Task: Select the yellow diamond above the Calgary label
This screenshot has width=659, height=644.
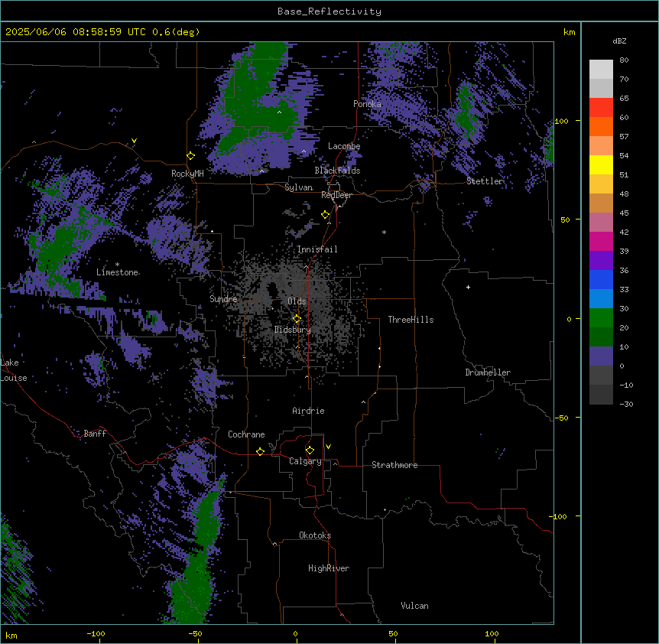Action: (310, 450)
